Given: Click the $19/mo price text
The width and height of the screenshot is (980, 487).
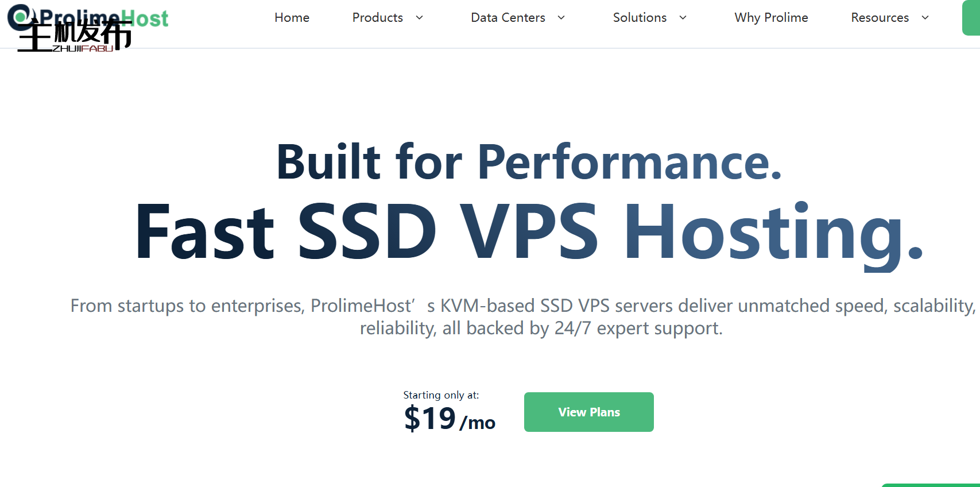Looking at the screenshot, I should 449,418.
